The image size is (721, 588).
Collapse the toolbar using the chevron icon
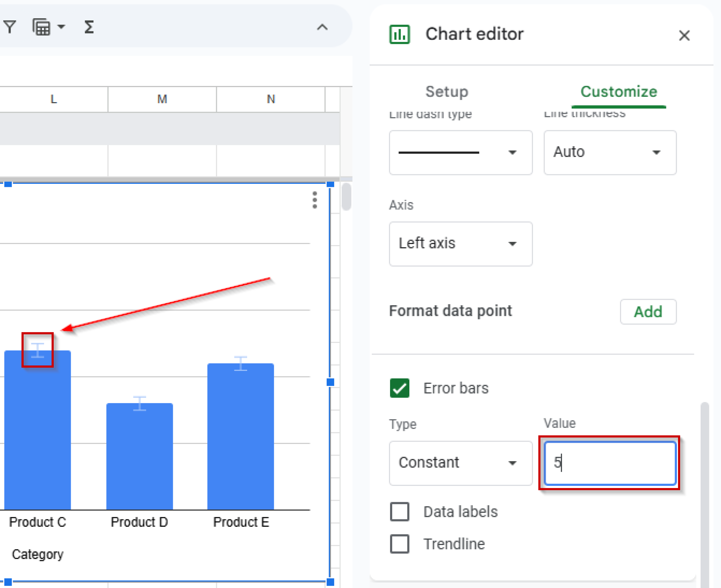click(322, 27)
